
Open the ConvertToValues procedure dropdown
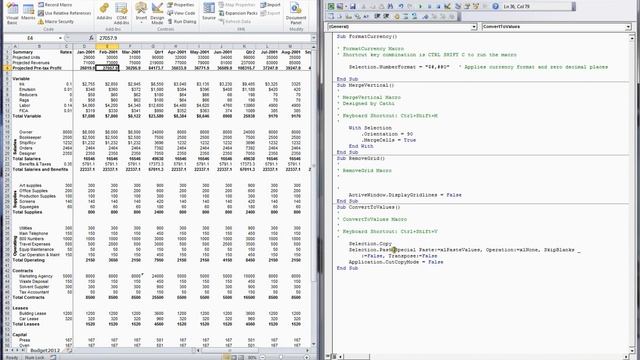628,27
